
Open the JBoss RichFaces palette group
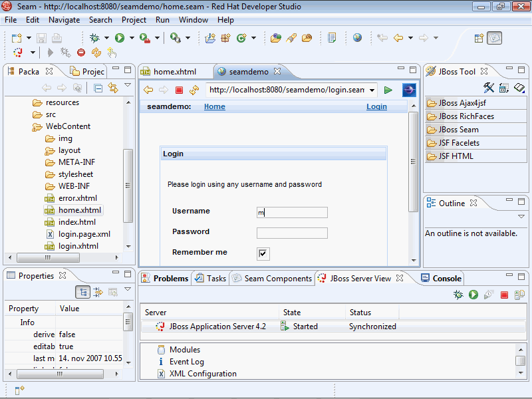pyautogui.click(x=475, y=116)
